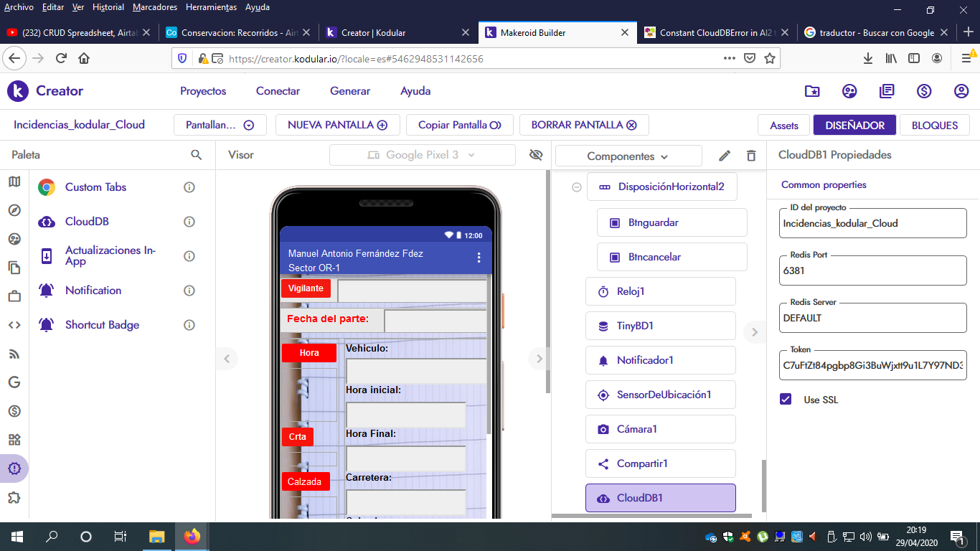The height and width of the screenshot is (551, 980).
Task: Collapse the DisposiciónHorizontal2 tree node
Action: tap(576, 187)
